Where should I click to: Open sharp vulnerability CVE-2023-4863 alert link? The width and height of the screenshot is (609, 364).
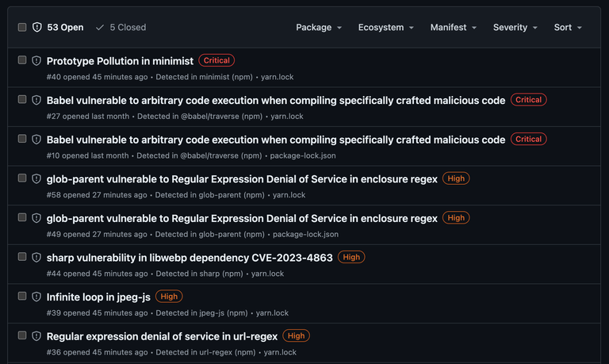[190, 258]
